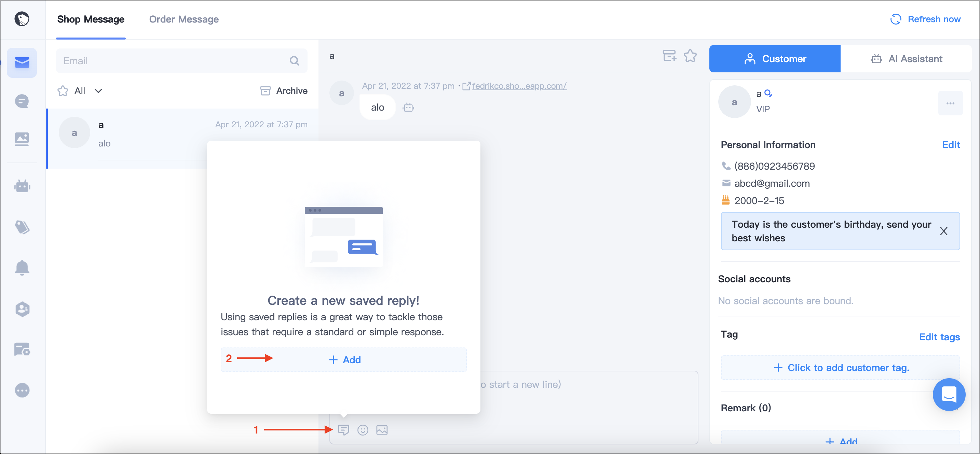Open the chat settings sidebar icon
Viewport: 980px width, 454px height.
tap(22, 350)
